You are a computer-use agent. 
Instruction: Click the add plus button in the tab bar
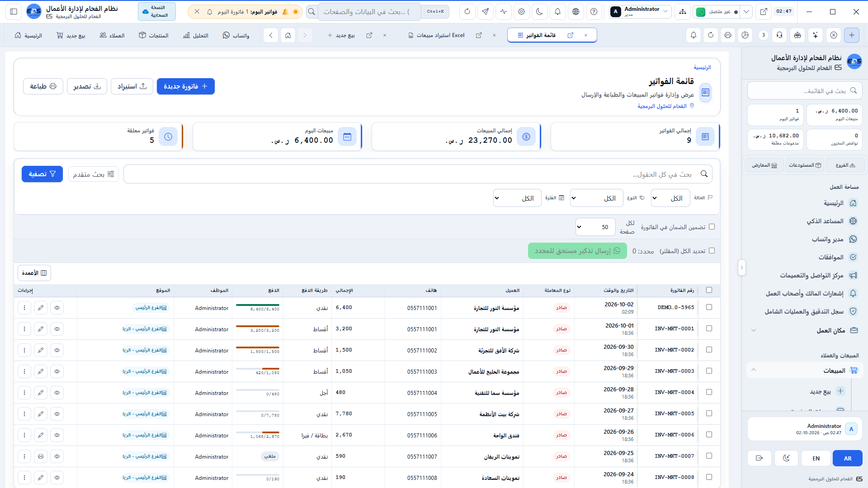[x=852, y=35]
